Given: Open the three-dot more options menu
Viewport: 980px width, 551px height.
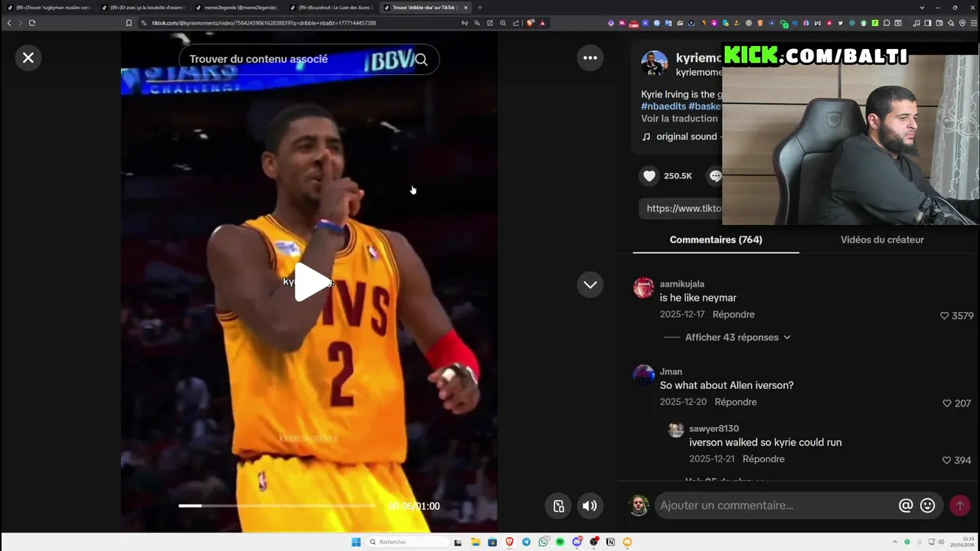Looking at the screenshot, I should coord(590,57).
